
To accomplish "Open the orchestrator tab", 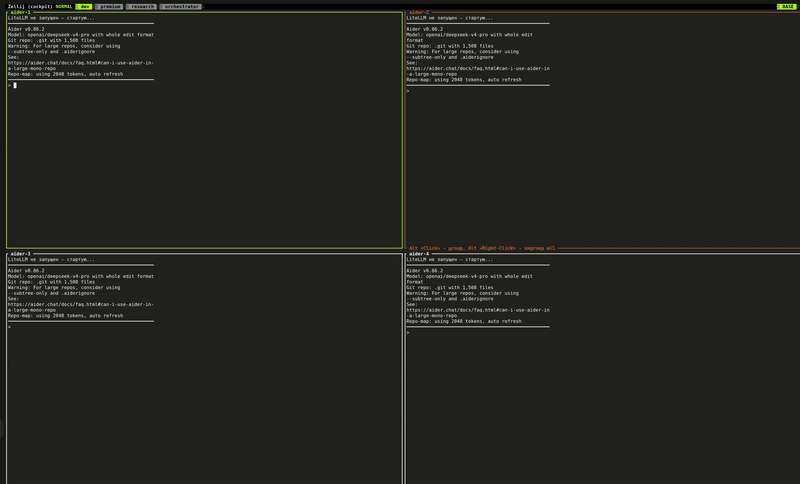I will coord(181,7).
